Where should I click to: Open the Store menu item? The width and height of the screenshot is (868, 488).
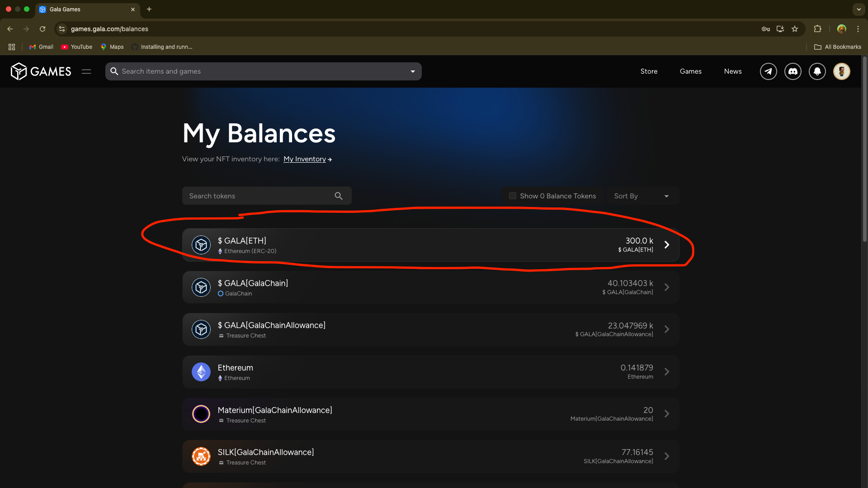pyautogui.click(x=649, y=71)
